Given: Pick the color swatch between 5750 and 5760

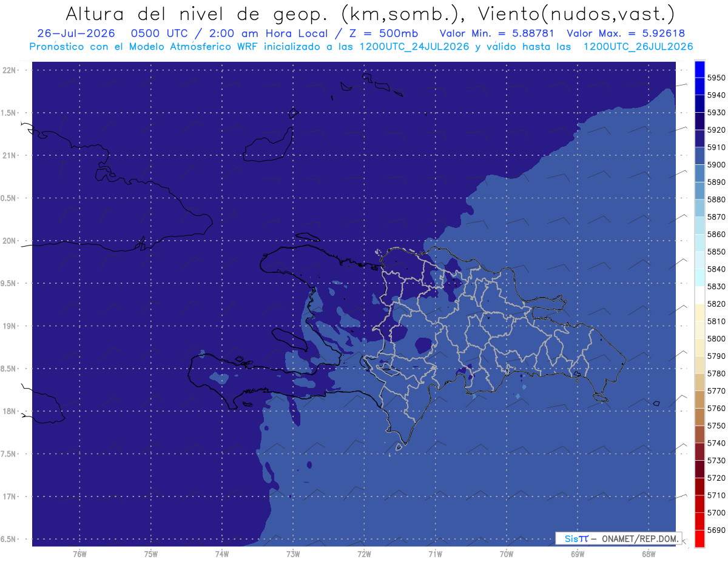Looking at the screenshot, I should coord(699,417).
